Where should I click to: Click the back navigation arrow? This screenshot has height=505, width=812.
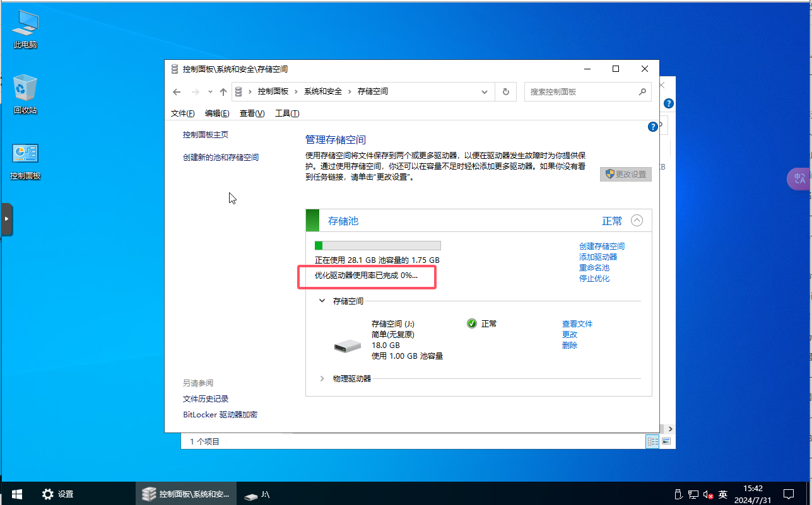pyautogui.click(x=177, y=92)
